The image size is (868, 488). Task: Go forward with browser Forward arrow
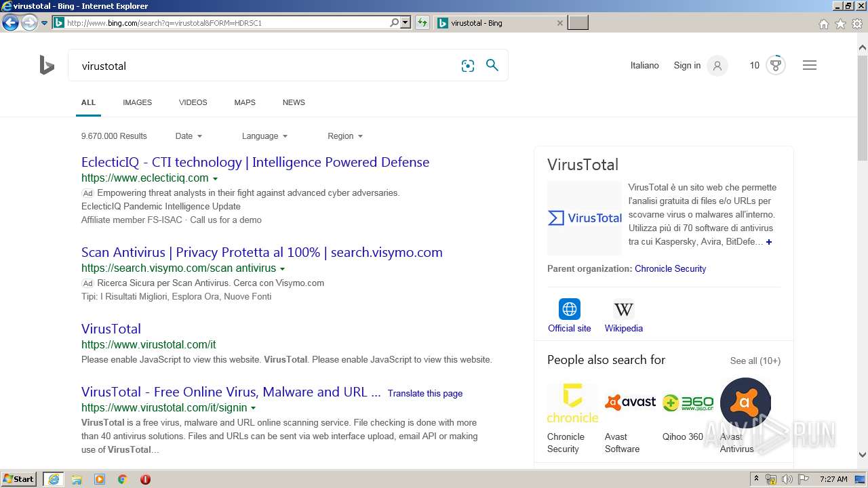(29, 22)
